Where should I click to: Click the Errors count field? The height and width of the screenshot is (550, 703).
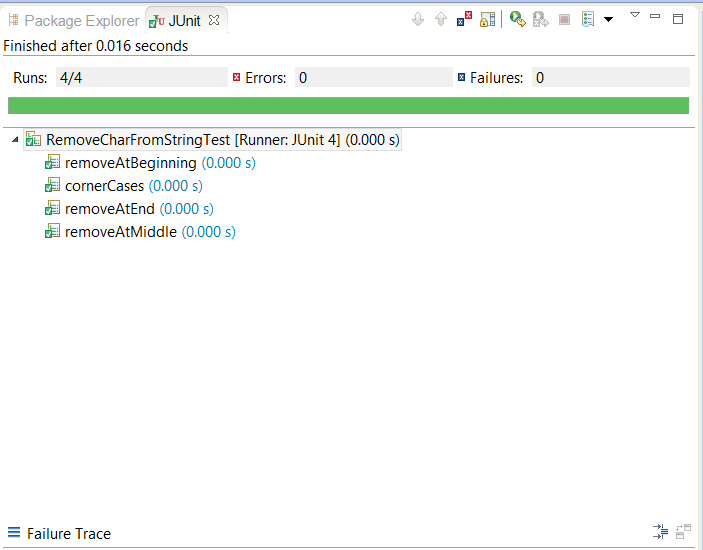[x=374, y=78]
